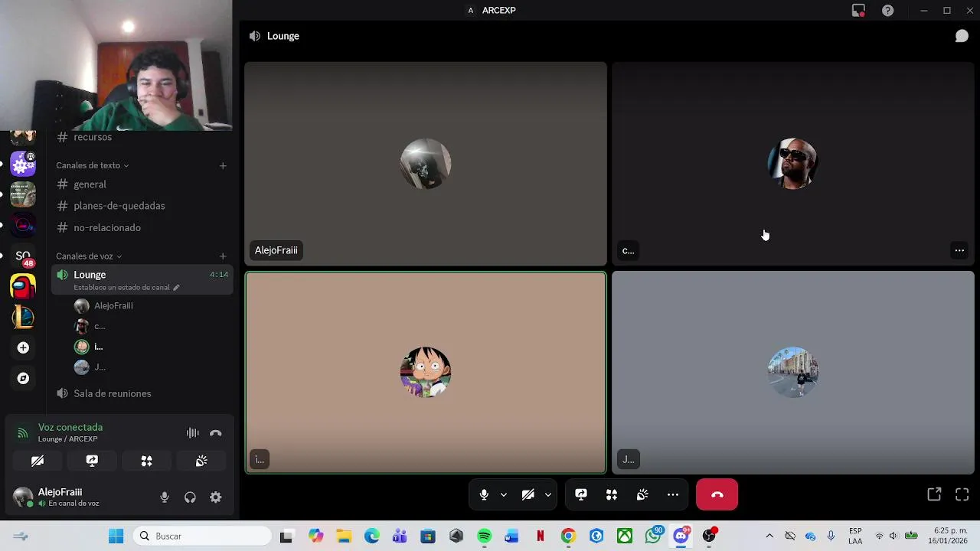Disconnect via phone icon beside Voz conectada

tap(216, 433)
